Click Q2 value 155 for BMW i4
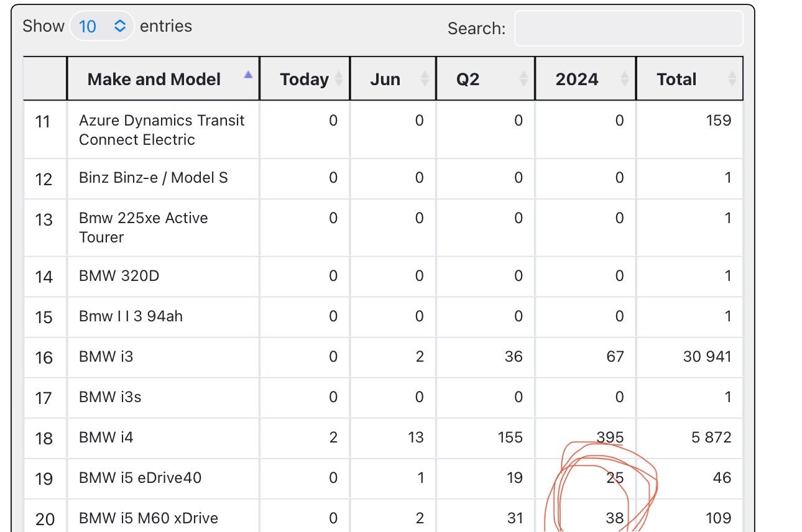 tap(510, 437)
